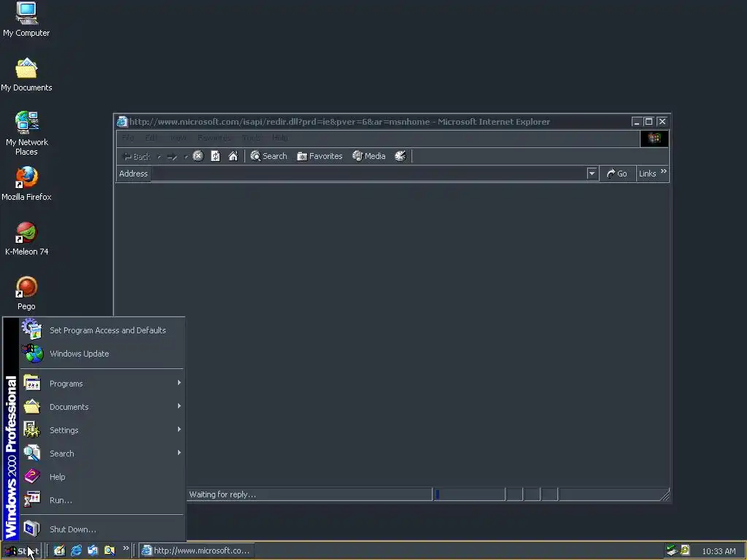Image resolution: width=747 pixels, height=560 pixels.
Task: Open the View menu in Internet Explorer
Action: tap(178, 138)
